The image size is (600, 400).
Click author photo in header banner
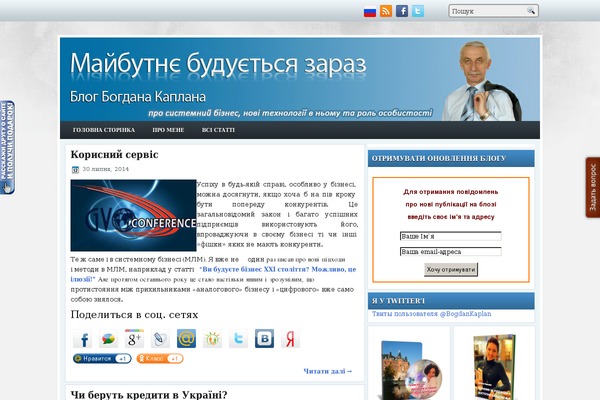(x=483, y=82)
